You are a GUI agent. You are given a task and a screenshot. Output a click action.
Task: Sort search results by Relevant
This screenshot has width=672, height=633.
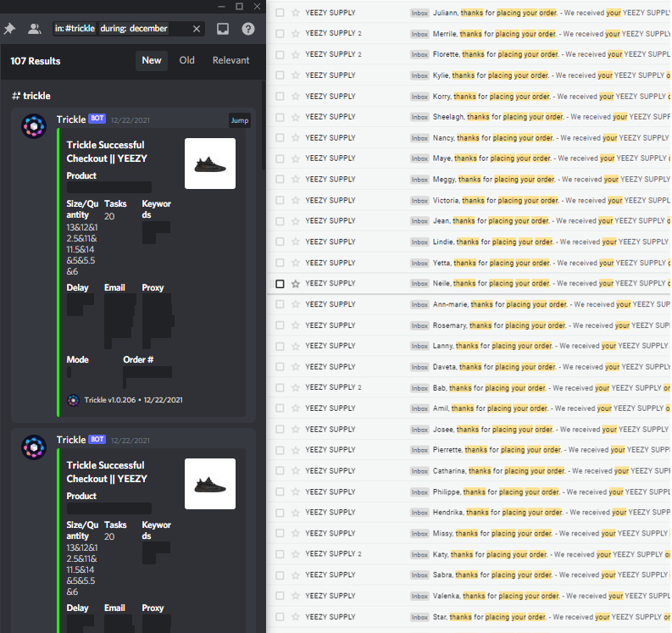231,60
